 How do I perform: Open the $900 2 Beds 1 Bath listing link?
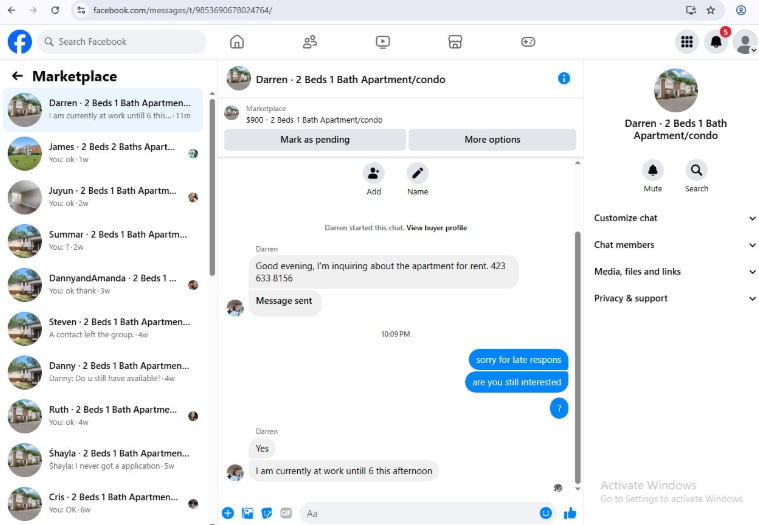tap(314, 120)
